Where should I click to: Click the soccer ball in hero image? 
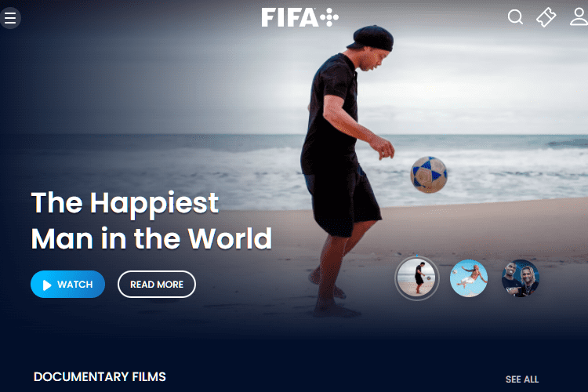pos(429,175)
